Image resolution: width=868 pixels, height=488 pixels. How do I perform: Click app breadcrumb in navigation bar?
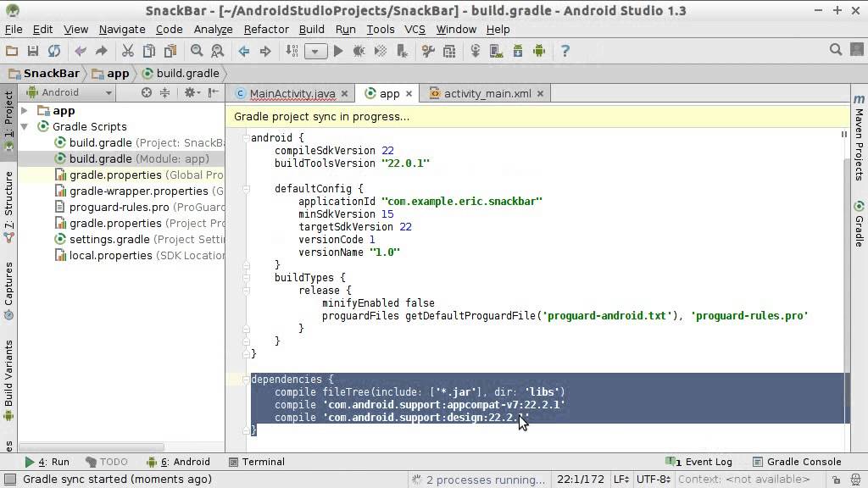point(111,73)
